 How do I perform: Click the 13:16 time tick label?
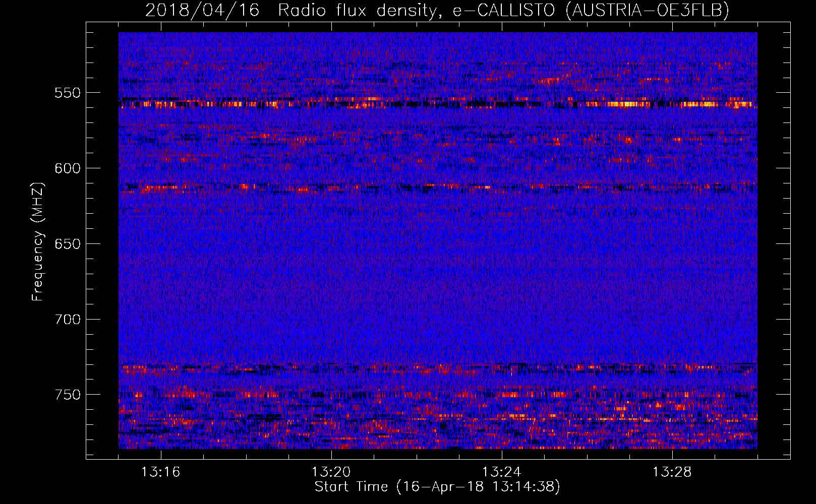pyautogui.click(x=160, y=472)
